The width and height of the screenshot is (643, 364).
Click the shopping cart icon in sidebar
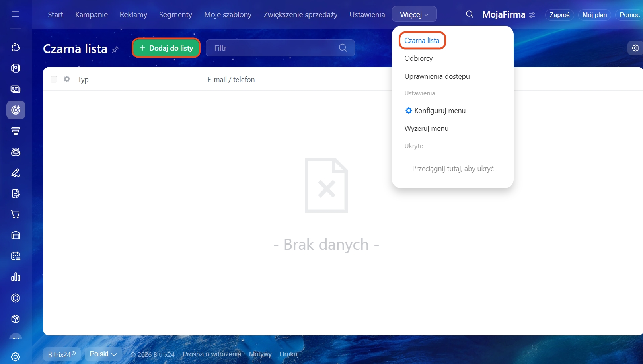tap(16, 215)
